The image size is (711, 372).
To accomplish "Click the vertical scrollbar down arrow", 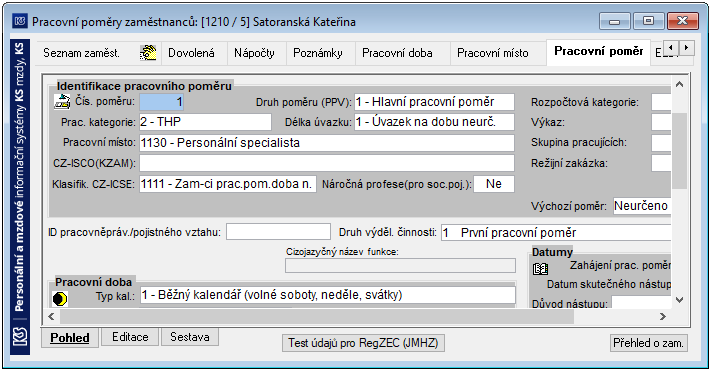I will 679,300.
